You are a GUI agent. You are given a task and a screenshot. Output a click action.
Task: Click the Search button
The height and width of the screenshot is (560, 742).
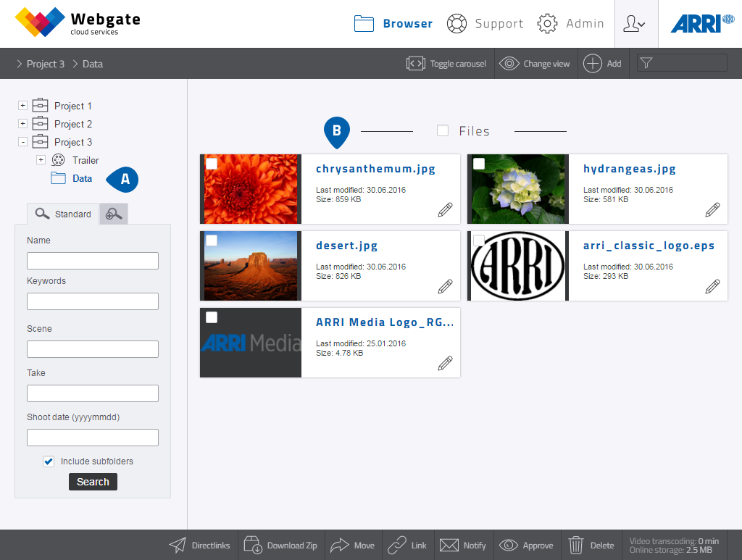pyautogui.click(x=93, y=482)
